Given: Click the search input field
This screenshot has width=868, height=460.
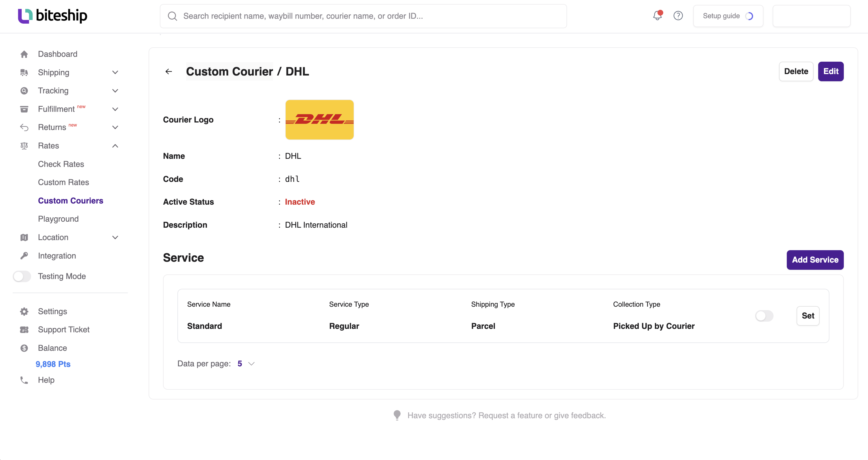Looking at the screenshot, I should click(363, 16).
